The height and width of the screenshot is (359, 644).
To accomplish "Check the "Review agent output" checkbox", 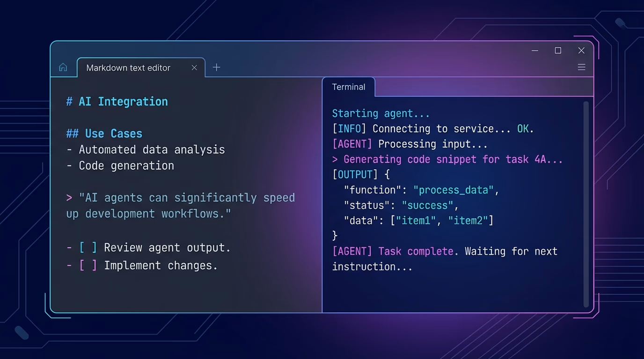I will coord(88,248).
